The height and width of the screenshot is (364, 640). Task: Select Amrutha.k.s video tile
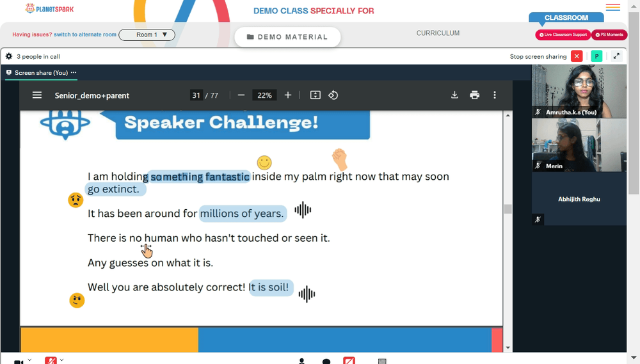(579, 91)
